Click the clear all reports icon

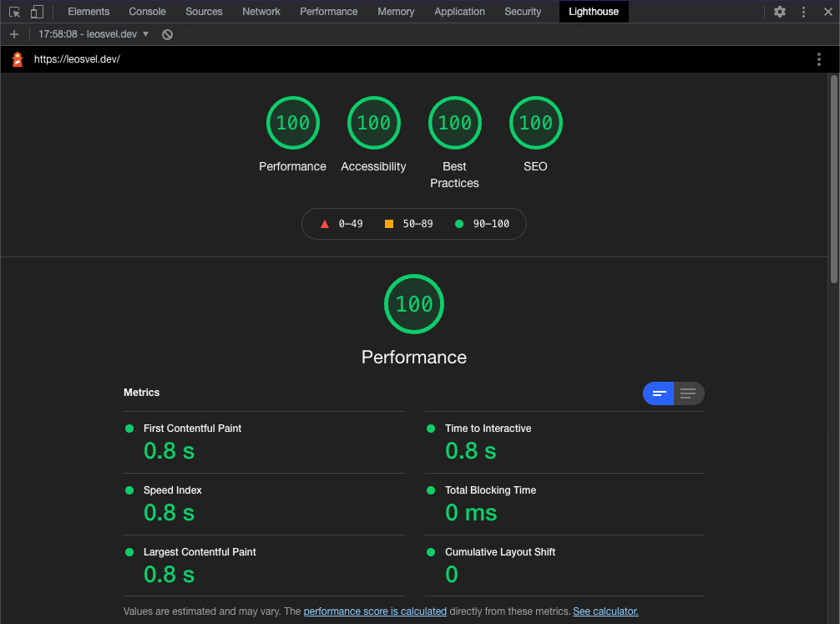[167, 34]
